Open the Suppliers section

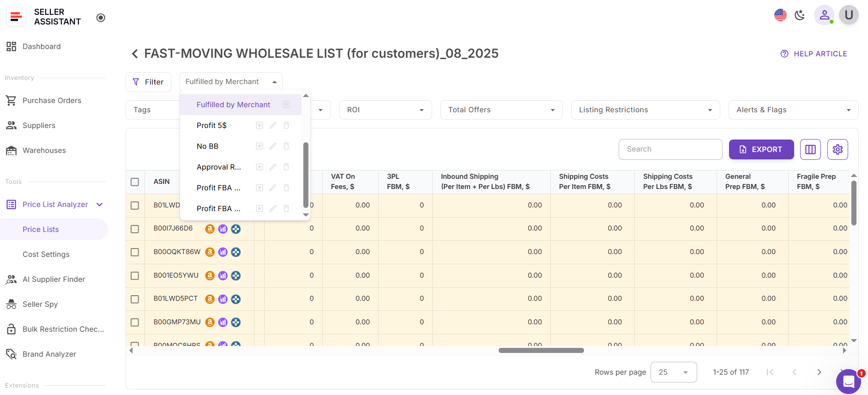pos(39,125)
